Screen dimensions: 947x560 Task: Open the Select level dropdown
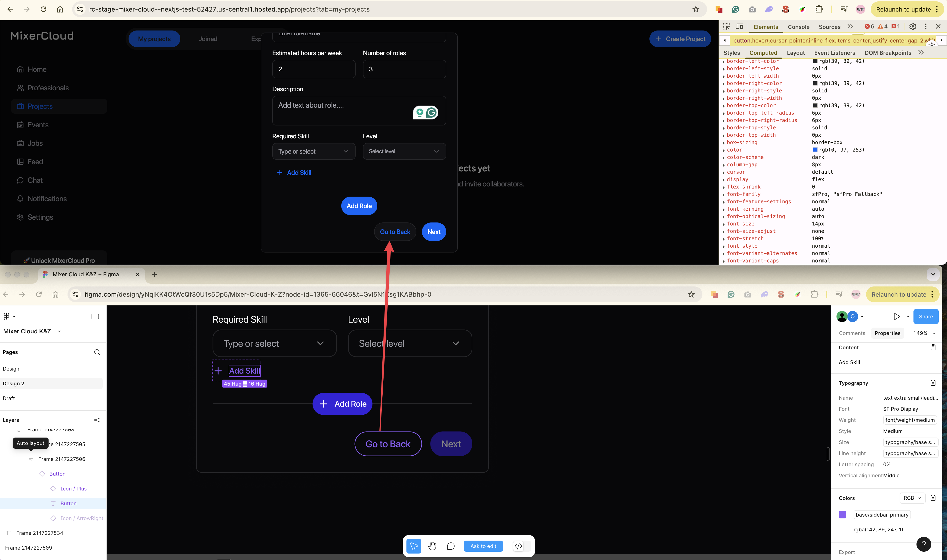[x=404, y=151]
